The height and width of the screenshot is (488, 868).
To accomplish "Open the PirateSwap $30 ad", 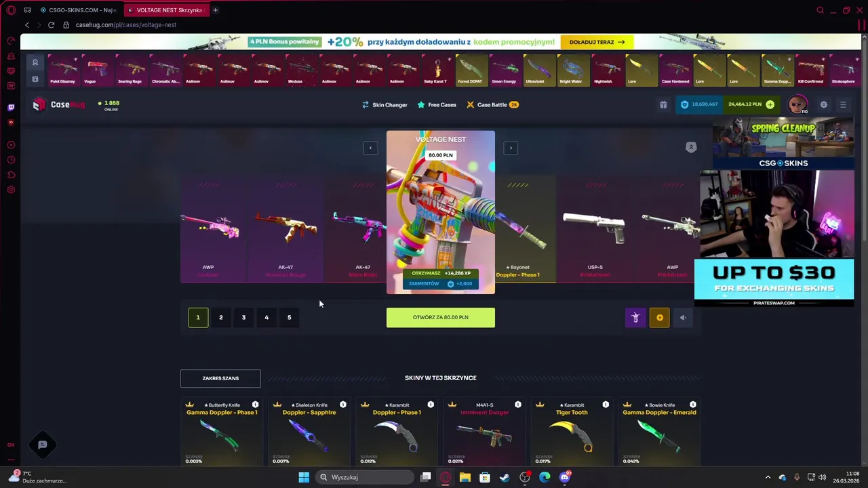I will click(774, 282).
